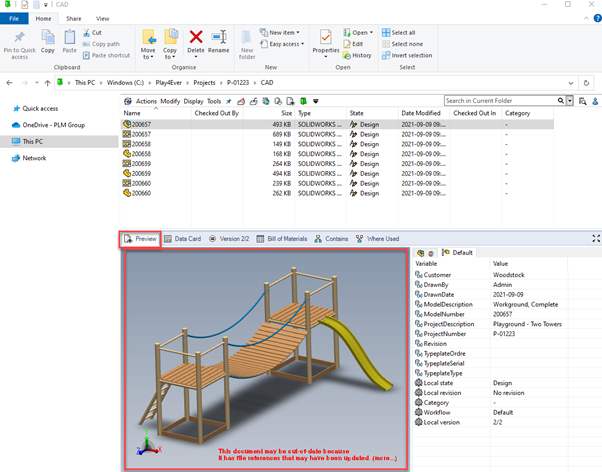Click the playground model preview image
This screenshot has width=602, height=472.
(266, 359)
